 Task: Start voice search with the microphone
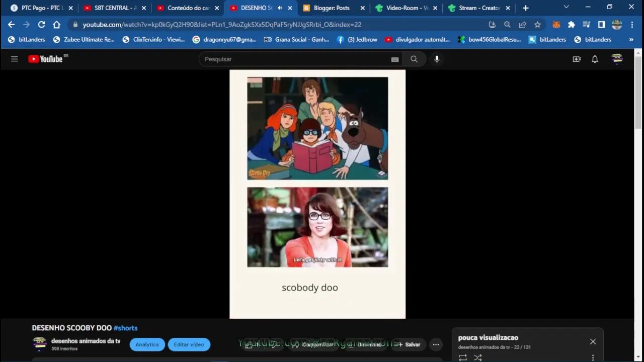[x=437, y=59]
